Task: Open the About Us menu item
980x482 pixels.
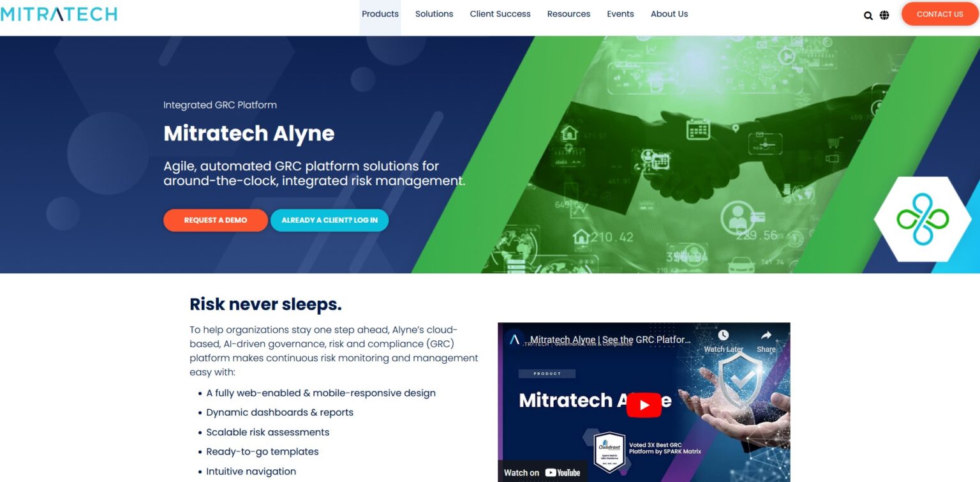Action: pos(669,13)
